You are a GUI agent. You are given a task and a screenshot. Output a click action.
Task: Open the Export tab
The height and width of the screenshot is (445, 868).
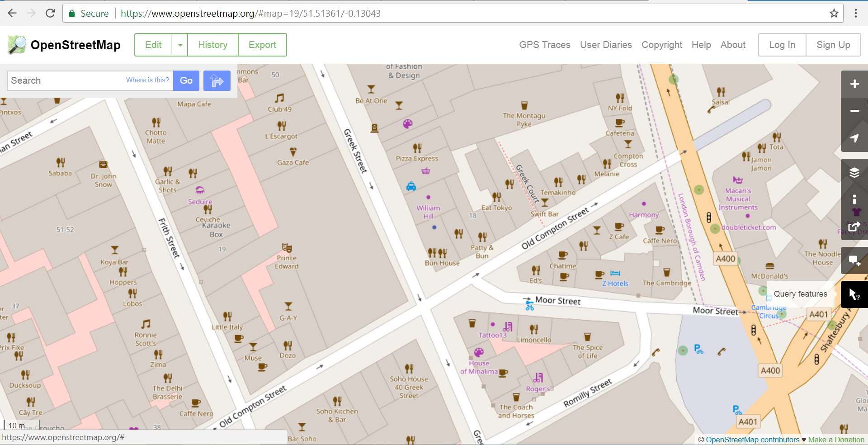click(x=262, y=45)
